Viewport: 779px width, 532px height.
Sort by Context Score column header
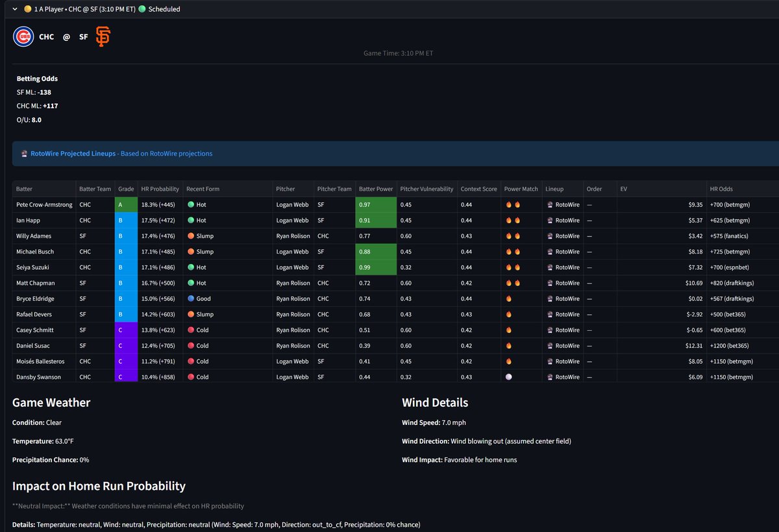478,189
